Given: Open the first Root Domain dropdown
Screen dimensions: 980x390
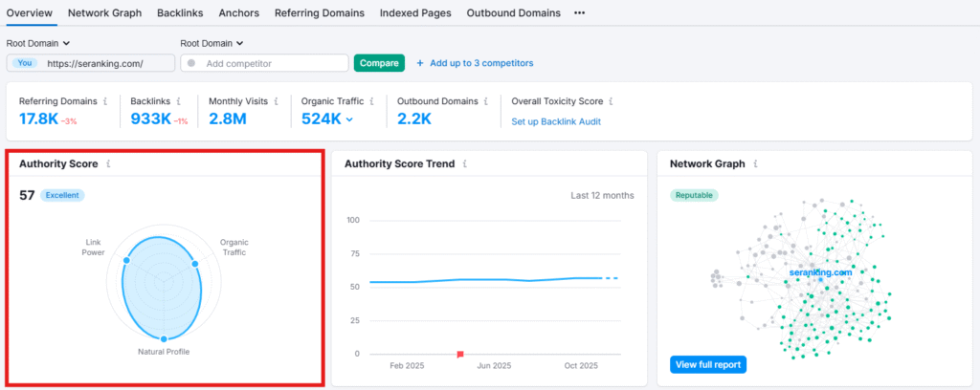Looking at the screenshot, I should tap(39, 43).
